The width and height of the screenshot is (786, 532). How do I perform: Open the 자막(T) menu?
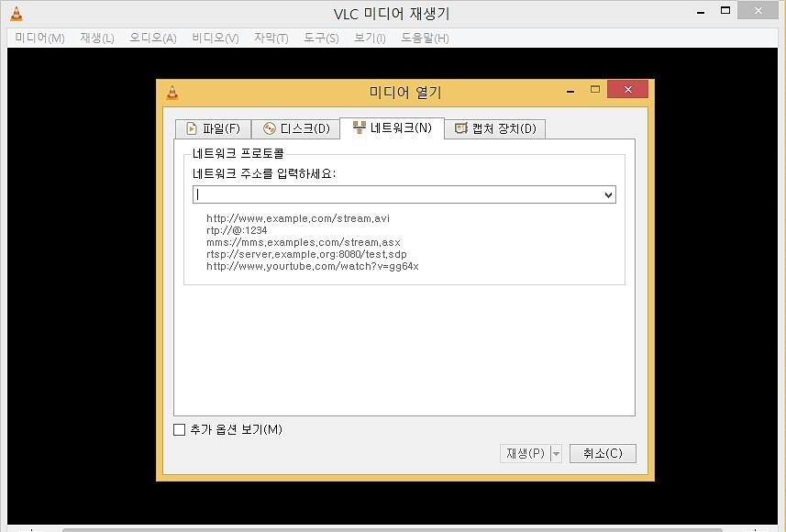point(271,39)
